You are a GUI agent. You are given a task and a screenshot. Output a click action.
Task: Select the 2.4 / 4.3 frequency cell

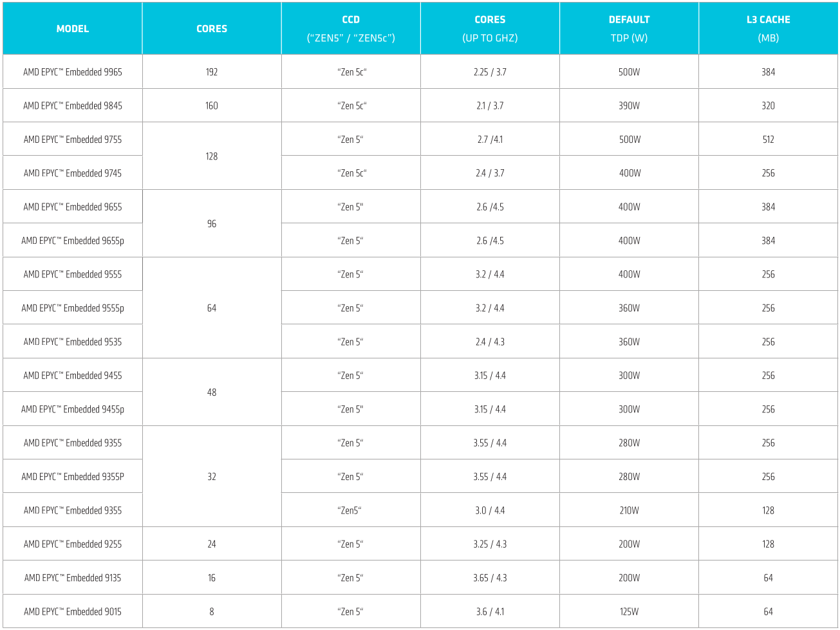(490, 342)
